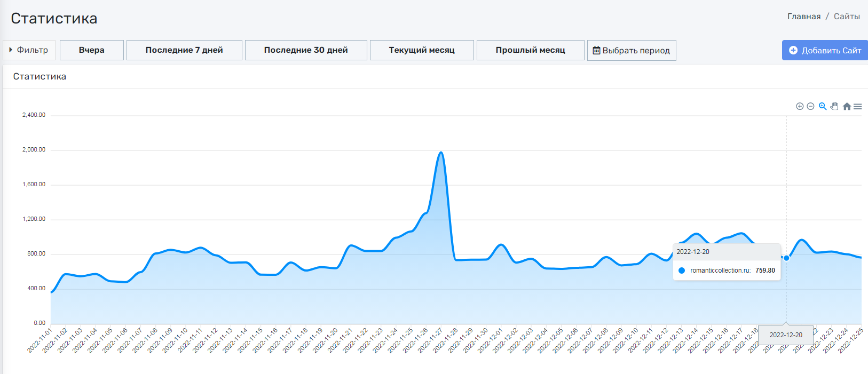Viewport: 868px width, 374px height.
Task: Click plus icon on Добавить Сайт
Action: [x=793, y=50]
